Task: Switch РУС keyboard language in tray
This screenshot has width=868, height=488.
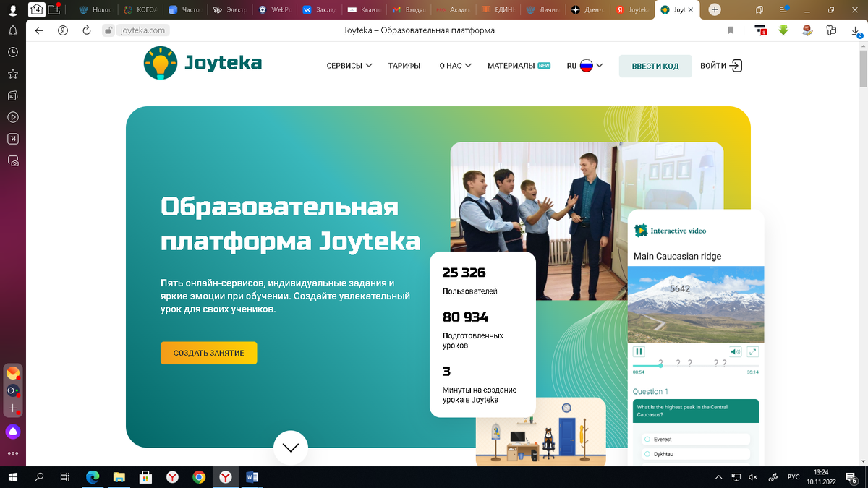Action: [793, 477]
